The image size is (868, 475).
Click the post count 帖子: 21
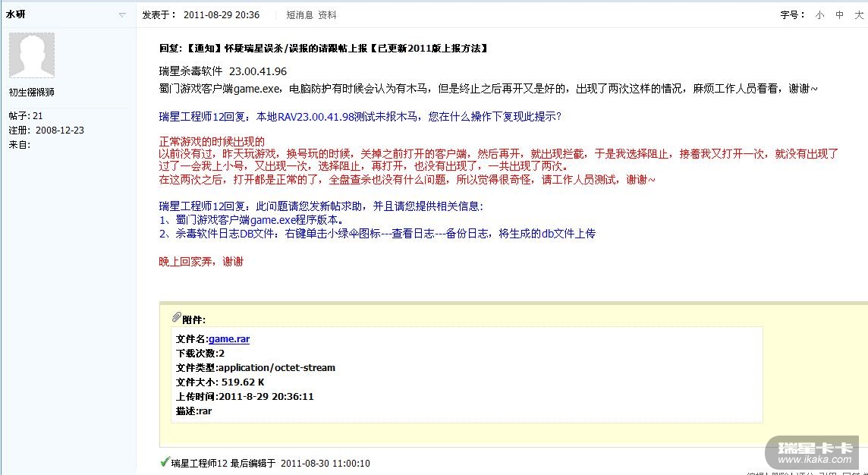(26, 115)
